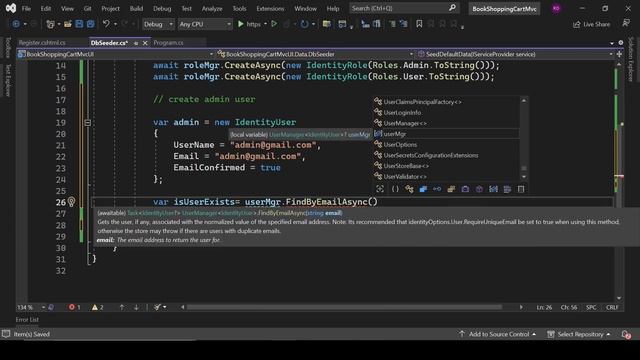Click the hot reload refresh icon
640x360 pixels.
304,24
